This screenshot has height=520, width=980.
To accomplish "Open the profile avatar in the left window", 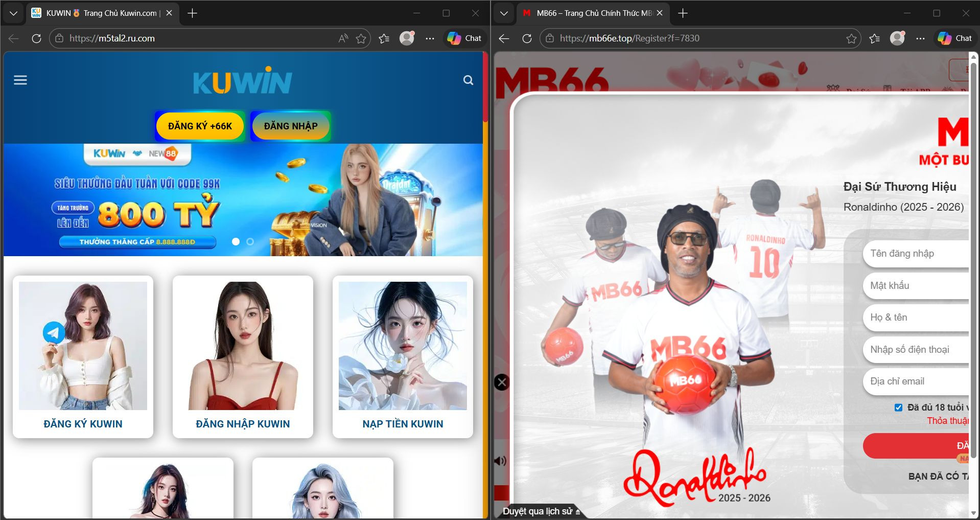I will [x=407, y=38].
